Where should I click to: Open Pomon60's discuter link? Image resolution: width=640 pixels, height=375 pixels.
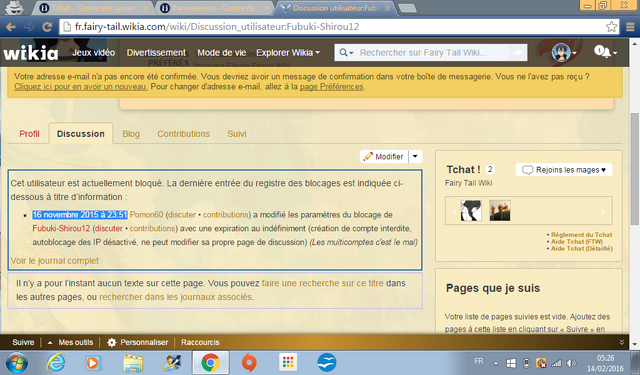[182, 215]
